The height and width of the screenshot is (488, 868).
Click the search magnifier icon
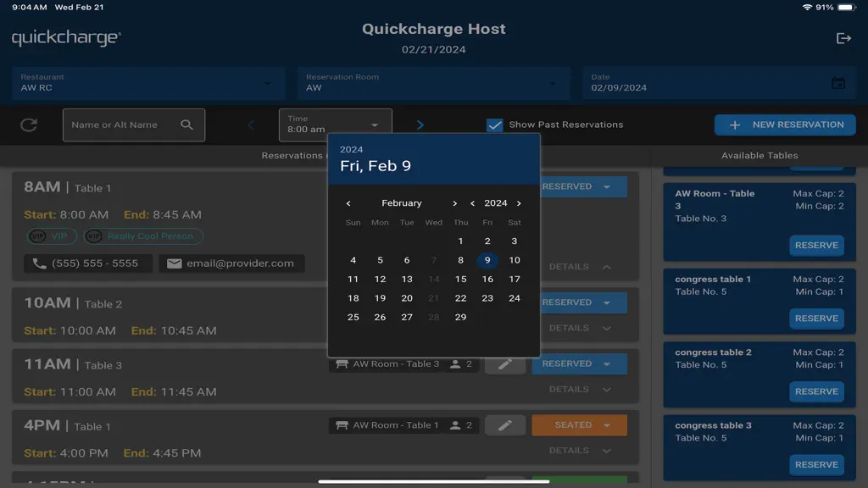click(187, 125)
